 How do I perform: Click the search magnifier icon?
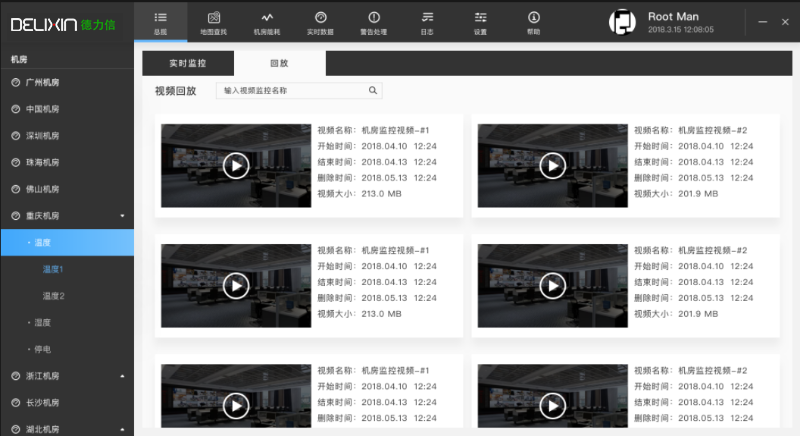point(373,90)
